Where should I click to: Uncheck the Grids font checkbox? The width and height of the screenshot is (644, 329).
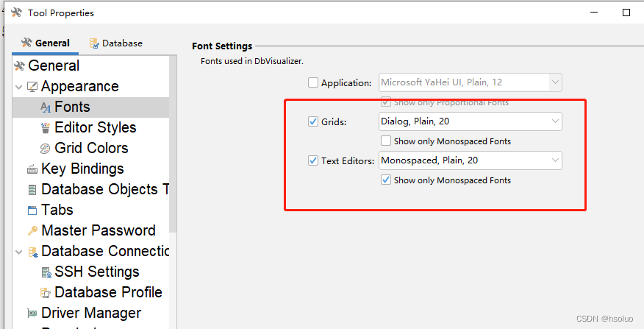[313, 121]
